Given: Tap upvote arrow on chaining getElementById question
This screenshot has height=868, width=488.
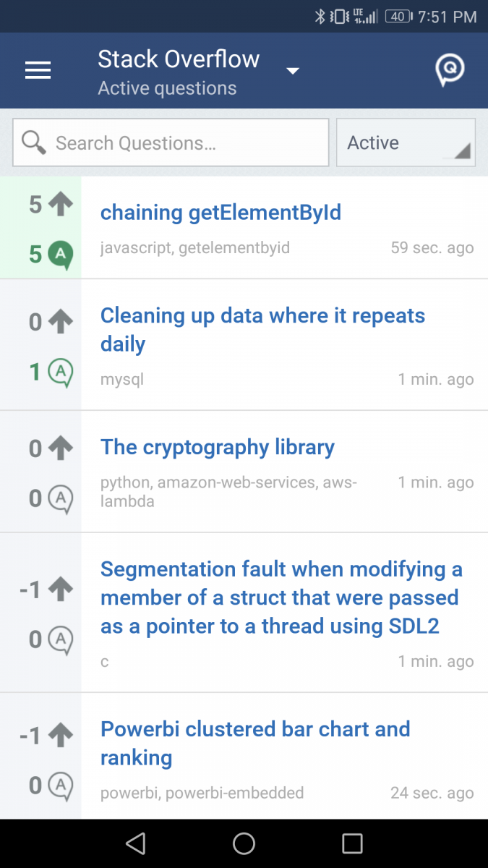Looking at the screenshot, I should point(61,205).
